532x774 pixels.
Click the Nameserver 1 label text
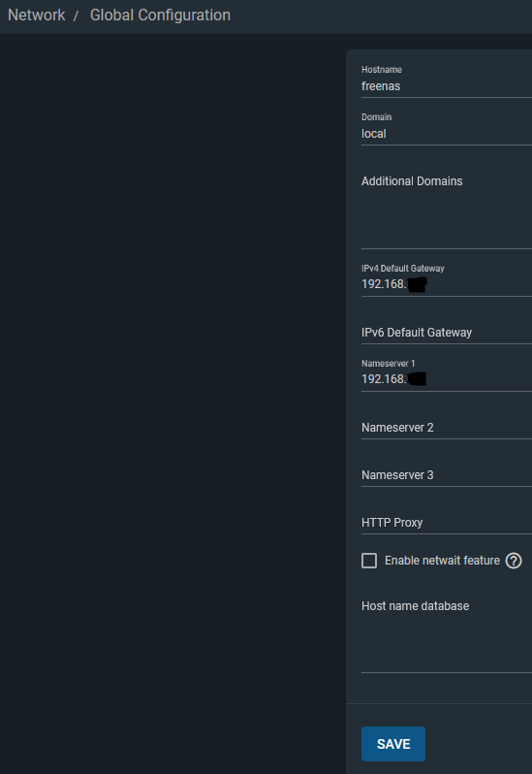[388, 364]
